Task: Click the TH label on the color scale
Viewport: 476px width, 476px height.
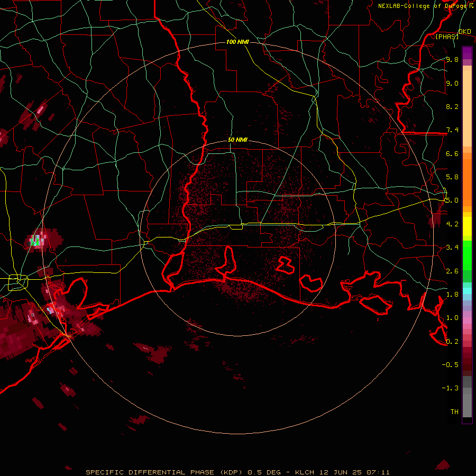Action: pos(454,411)
